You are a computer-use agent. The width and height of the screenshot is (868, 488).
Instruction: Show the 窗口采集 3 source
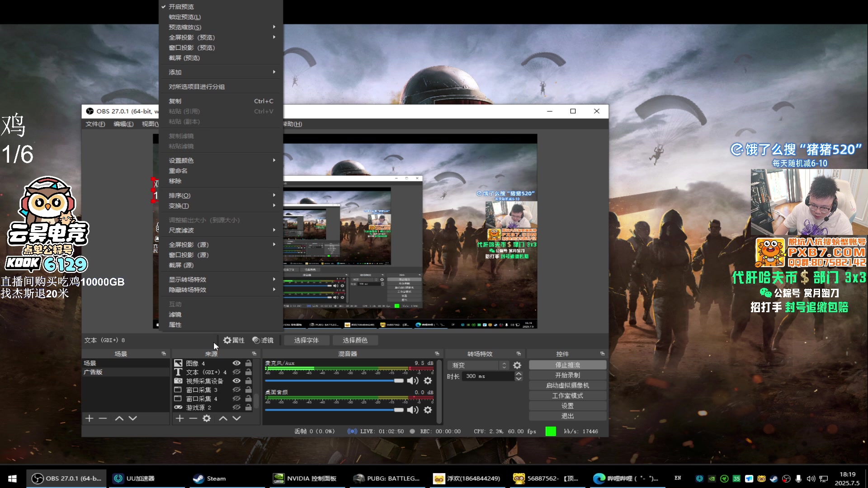236,390
